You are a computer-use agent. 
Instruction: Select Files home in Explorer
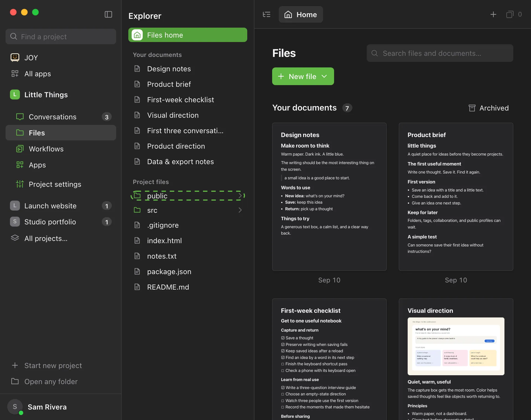point(188,35)
